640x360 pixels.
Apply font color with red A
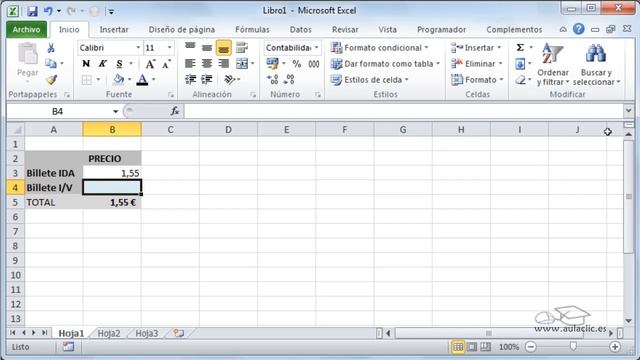[142, 79]
